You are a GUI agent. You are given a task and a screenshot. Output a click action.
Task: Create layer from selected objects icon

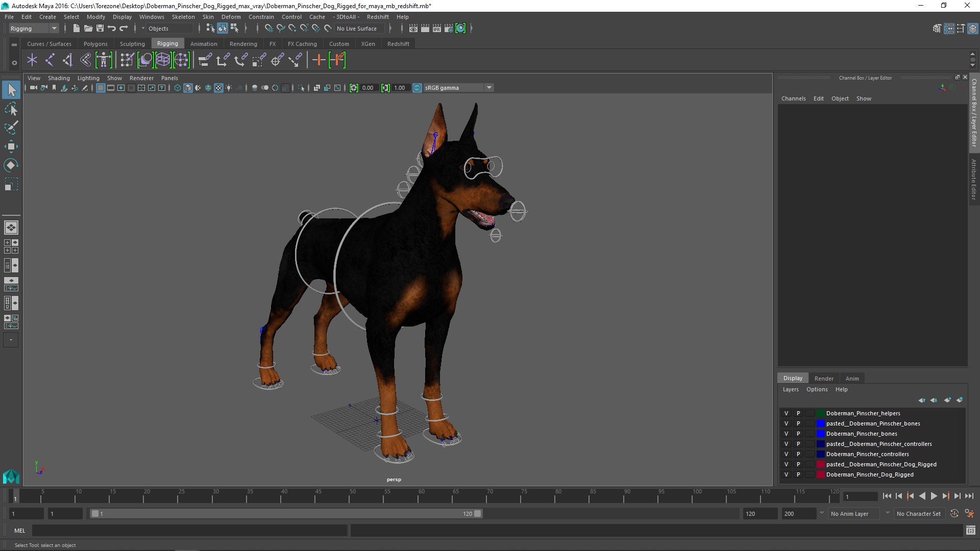960,400
